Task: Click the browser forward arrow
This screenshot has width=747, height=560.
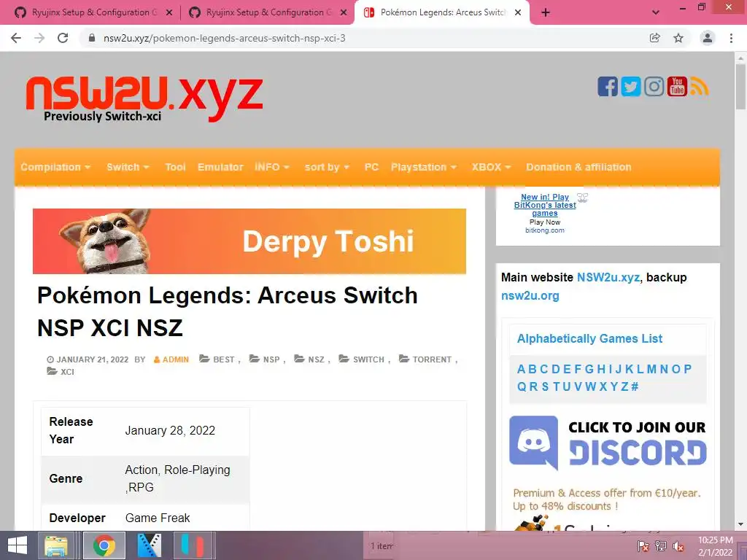Action: coord(39,38)
